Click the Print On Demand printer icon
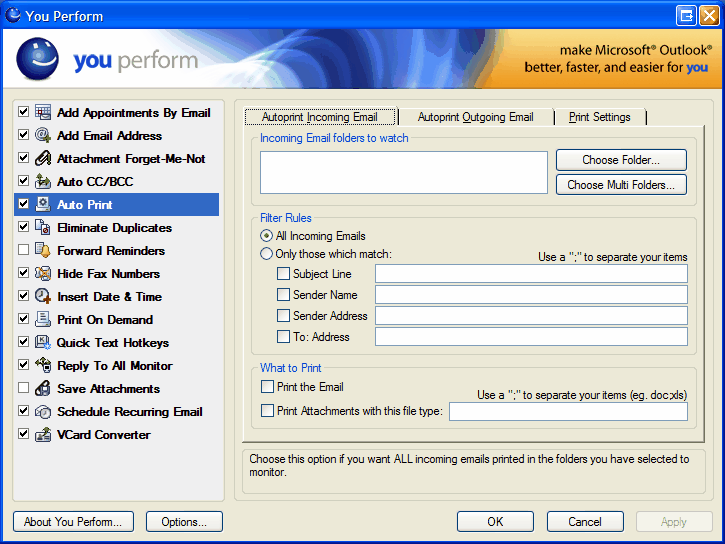The image size is (725, 544). 43,320
